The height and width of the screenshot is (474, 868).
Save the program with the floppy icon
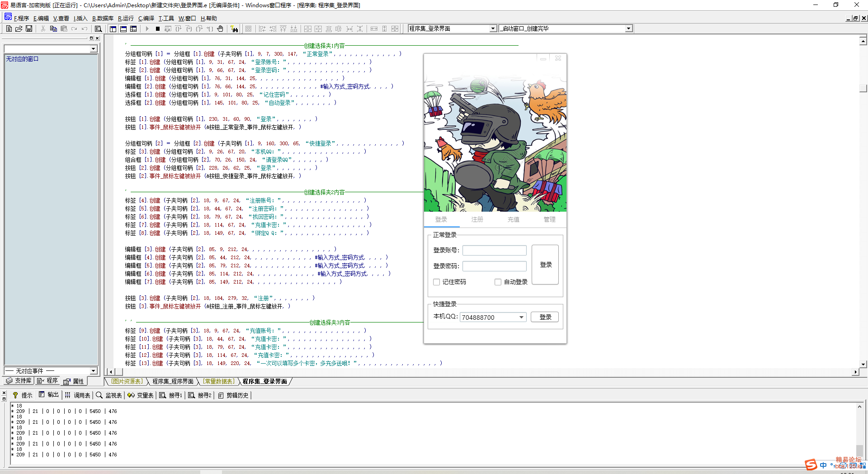(29, 28)
